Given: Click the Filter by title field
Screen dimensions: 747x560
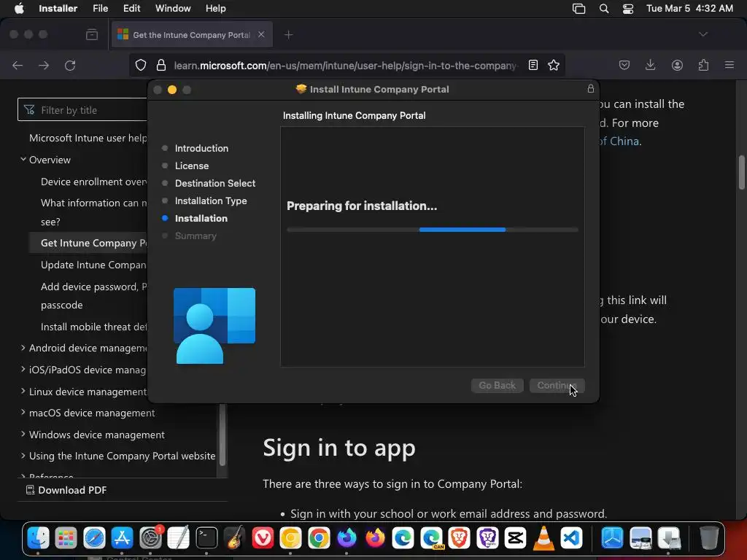Looking at the screenshot, I should click(x=82, y=110).
